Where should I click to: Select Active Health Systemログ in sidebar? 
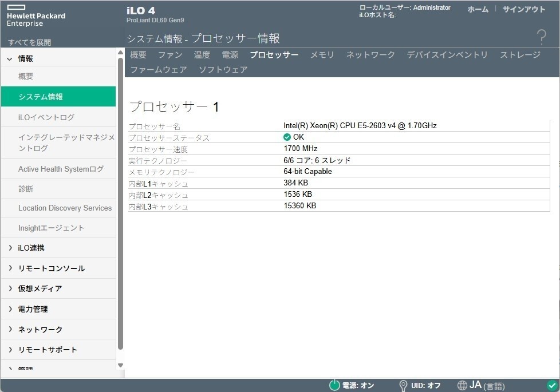point(61,169)
